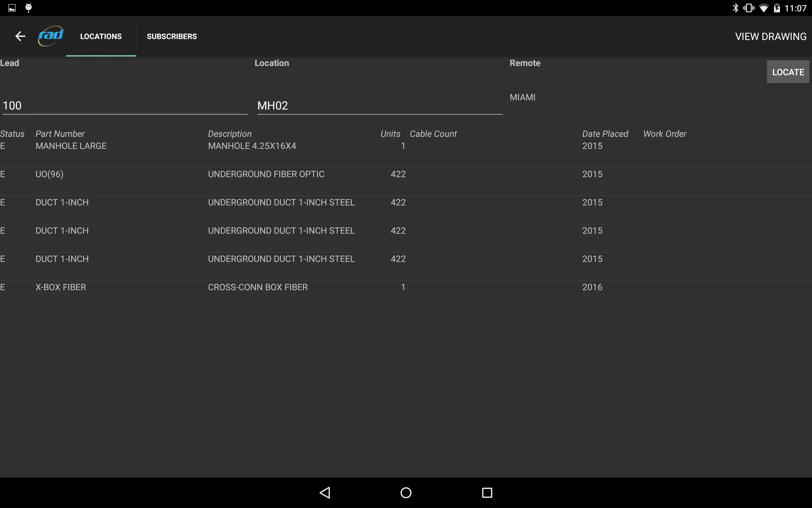
Task: Tap the Android back navigation button
Action: point(325,492)
